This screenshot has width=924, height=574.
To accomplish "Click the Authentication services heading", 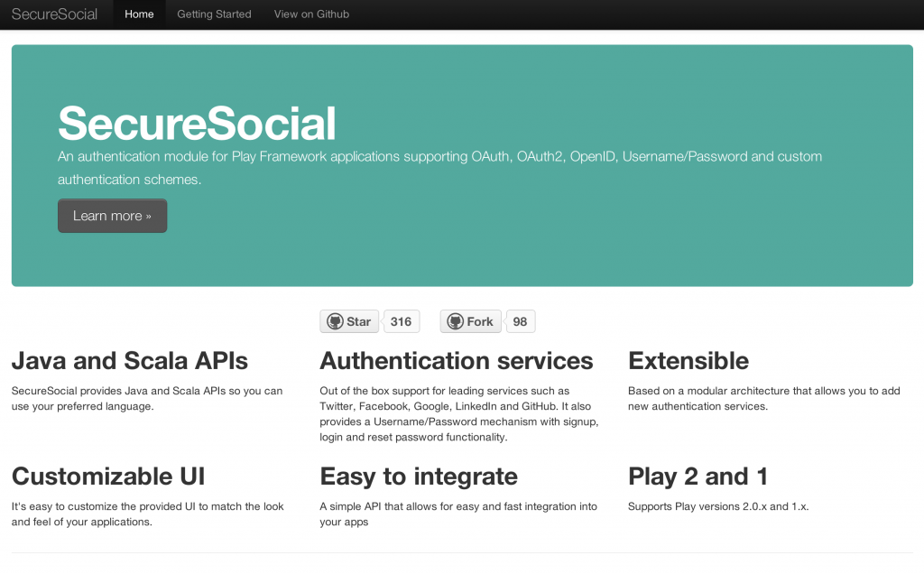I will point(456,361).
